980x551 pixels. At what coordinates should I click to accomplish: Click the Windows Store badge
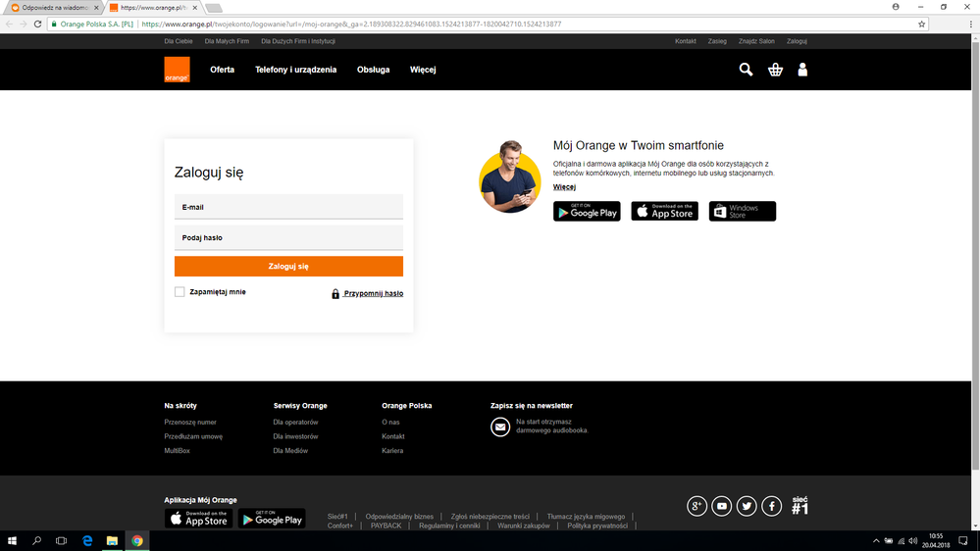[x=742, y=212]
